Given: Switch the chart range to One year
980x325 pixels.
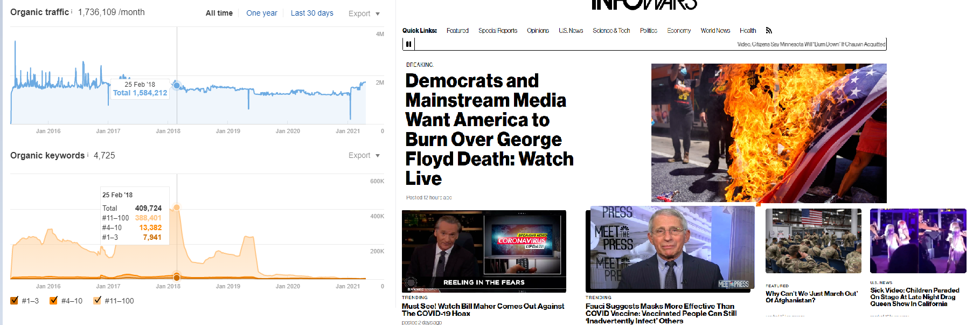Looking at the screenshot, I should [262, 13].
